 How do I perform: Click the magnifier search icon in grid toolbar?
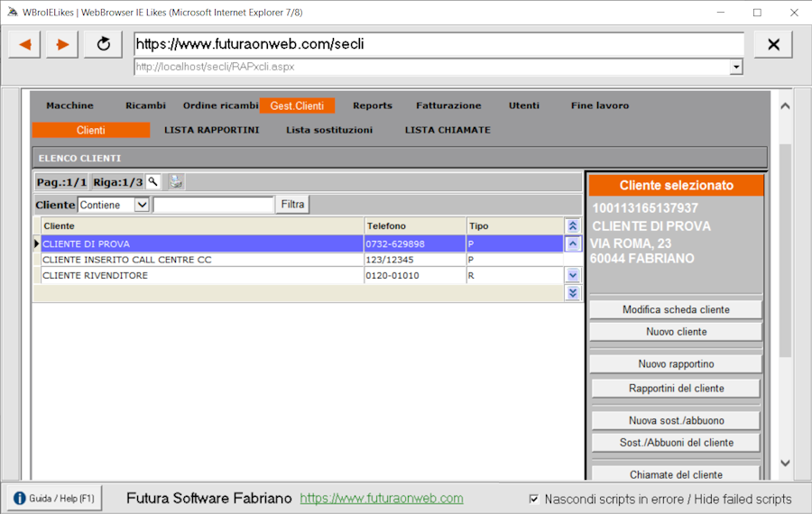point(152,181)
